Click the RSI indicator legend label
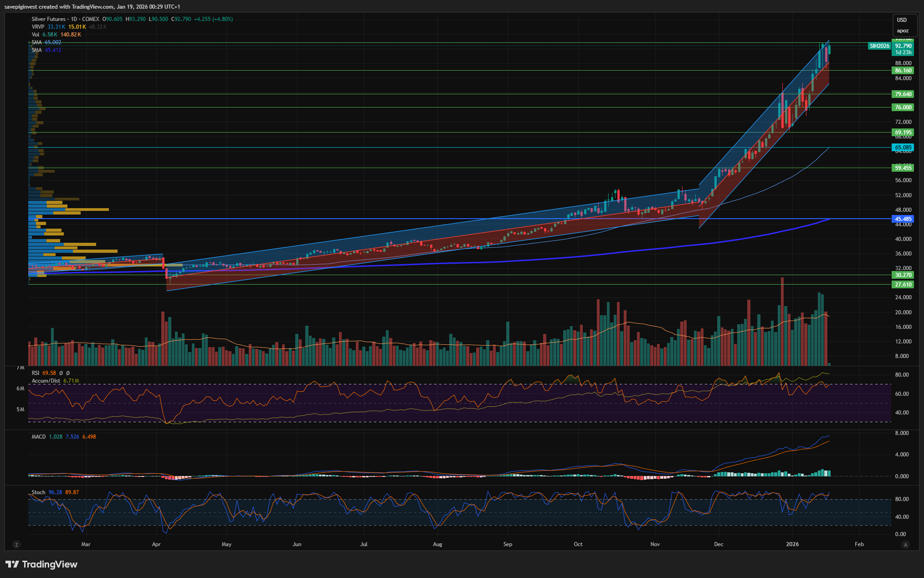The image size is (924, 578). (36, 373)
